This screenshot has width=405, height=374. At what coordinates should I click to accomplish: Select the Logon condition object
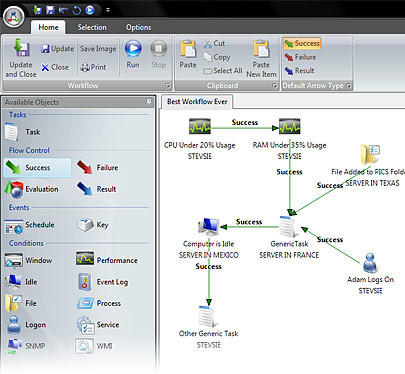(x=27, y=325)
